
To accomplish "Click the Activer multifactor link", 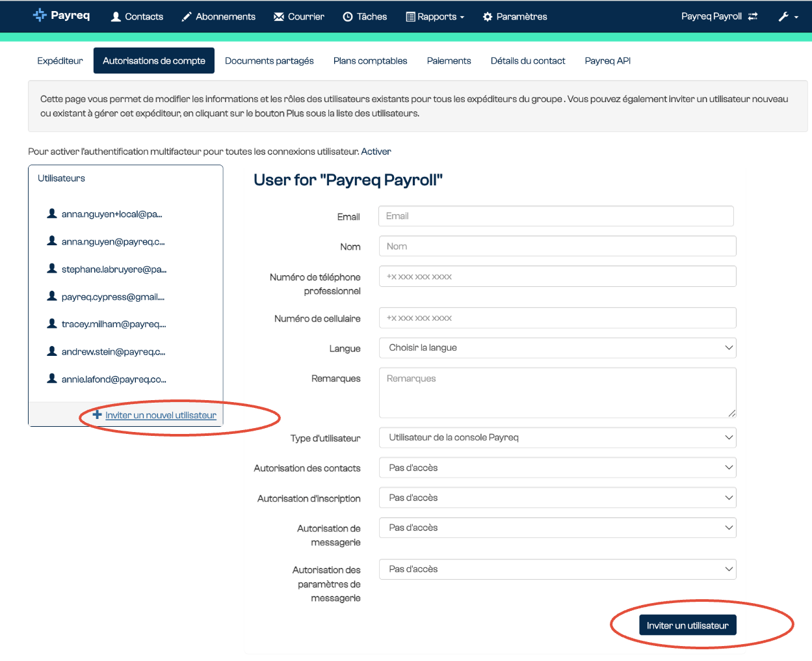I will 376,152.
